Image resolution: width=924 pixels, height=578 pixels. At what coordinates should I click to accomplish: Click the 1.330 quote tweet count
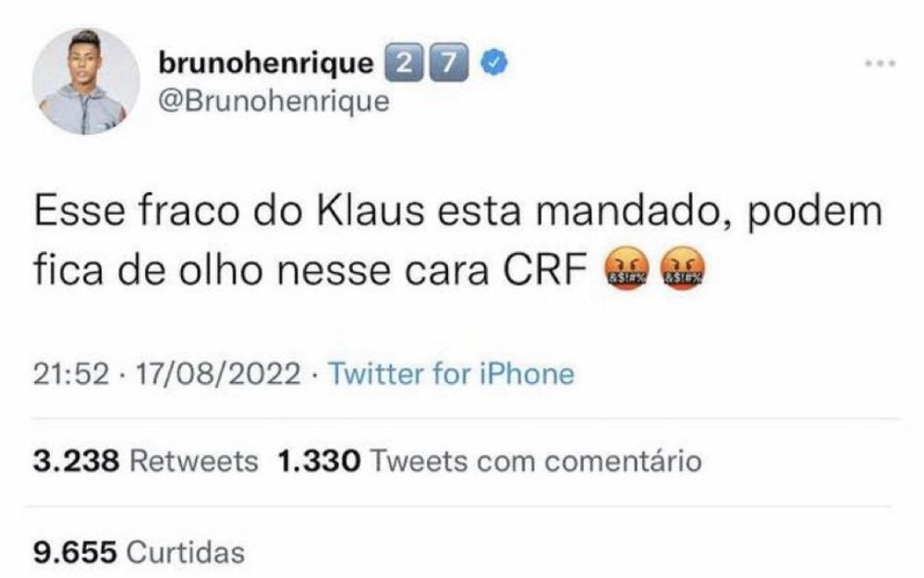point(318,461)
